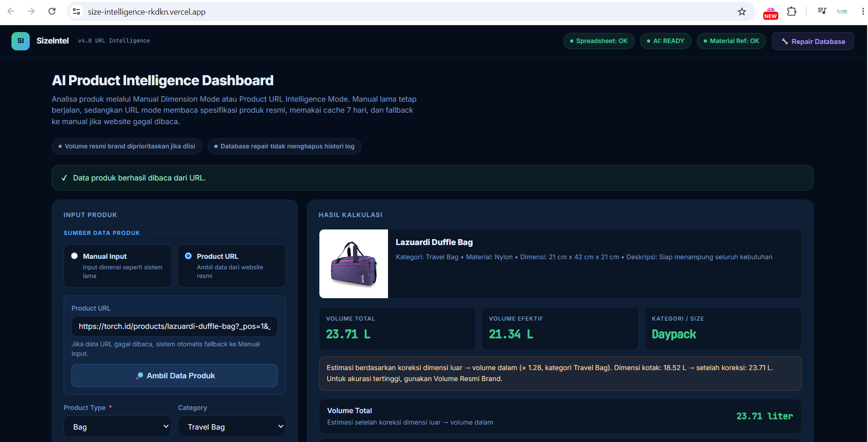Screen dimensions: 868x442
Task: Click the AI: READY status pill
Action: [665, 41]
